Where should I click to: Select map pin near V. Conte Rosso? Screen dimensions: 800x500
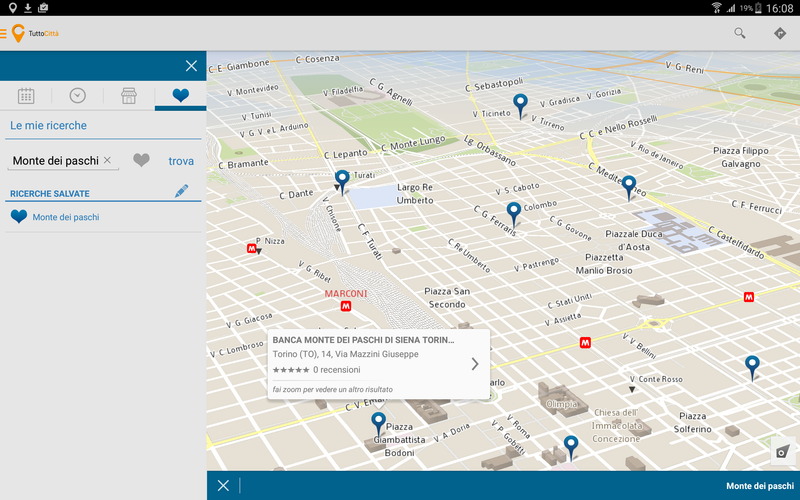coord(752,368)
